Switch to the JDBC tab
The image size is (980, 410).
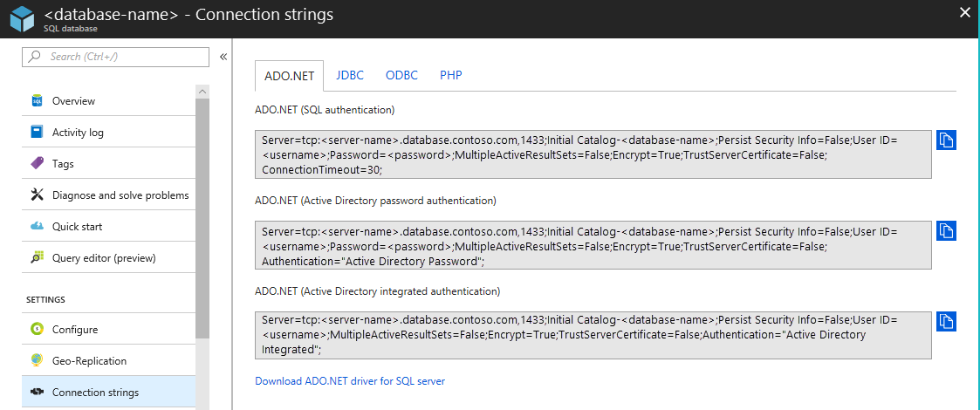[x=350, y=75]
